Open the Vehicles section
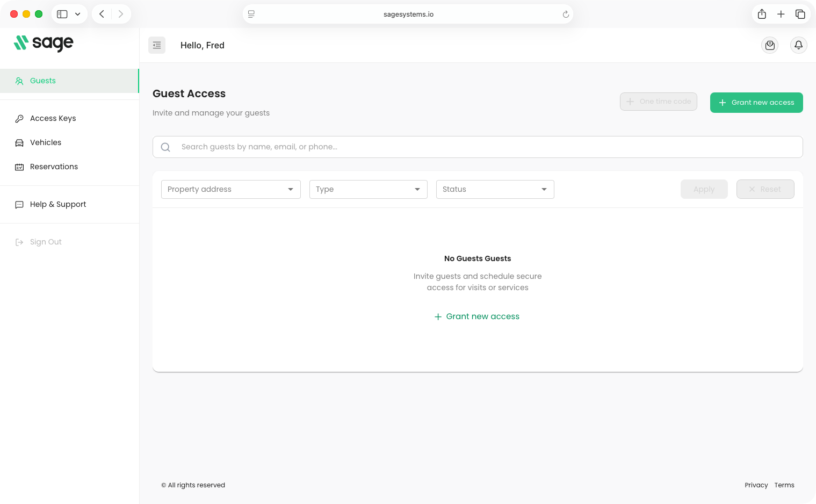Screen dimensions: 816x504 69,142
